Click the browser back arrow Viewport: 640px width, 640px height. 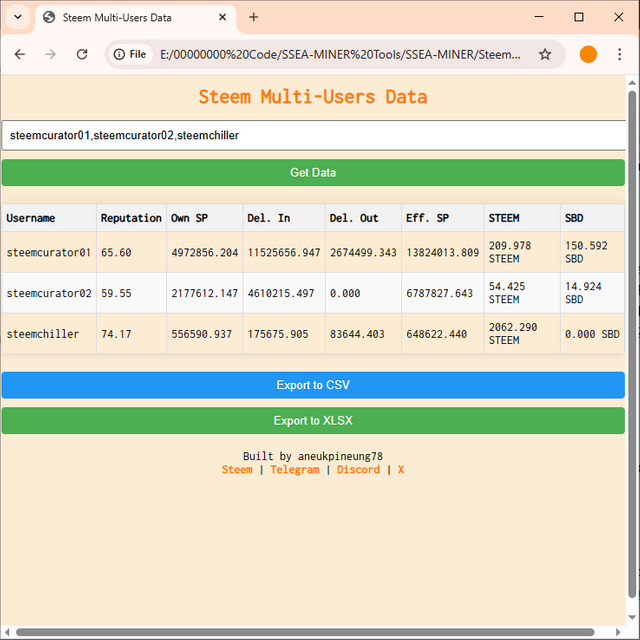20,54
